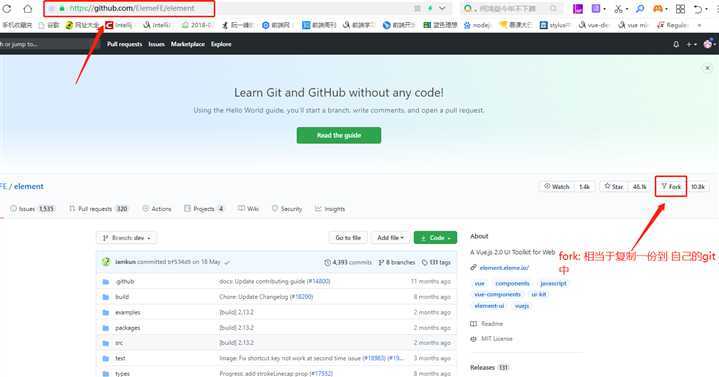719x377 pixels.
Task: Click the undo arrow toolbar icon
Action: [x=698, y=9]
